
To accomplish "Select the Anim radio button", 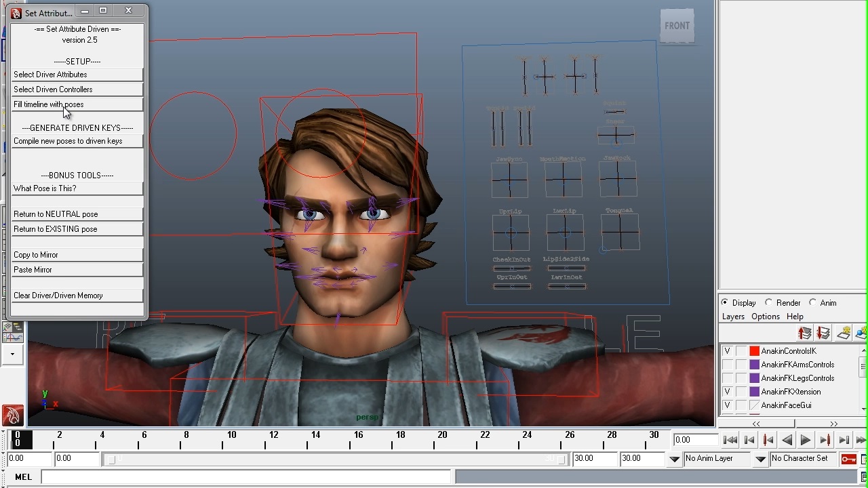I will tap(812, 303).
